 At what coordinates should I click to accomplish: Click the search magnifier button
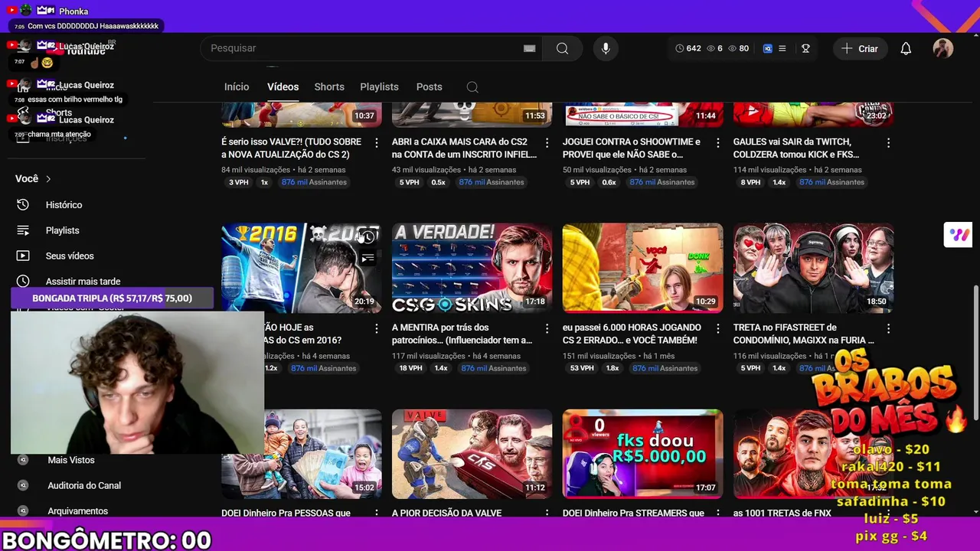pos(562,48)
